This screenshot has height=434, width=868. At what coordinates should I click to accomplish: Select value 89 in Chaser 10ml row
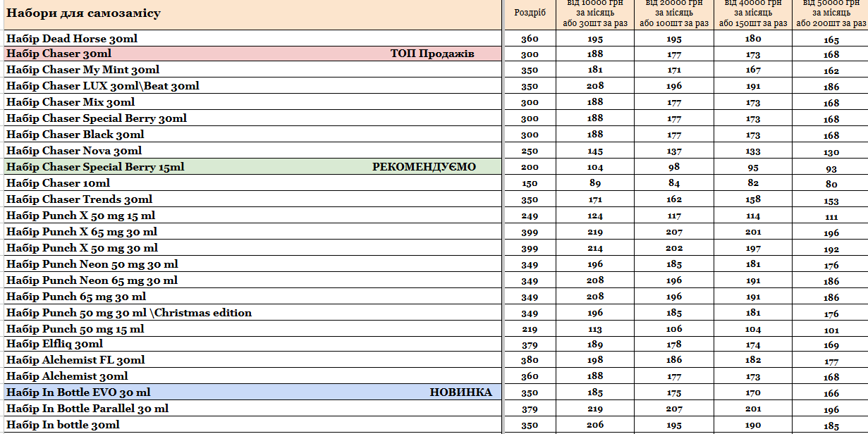tap(595, 183)
